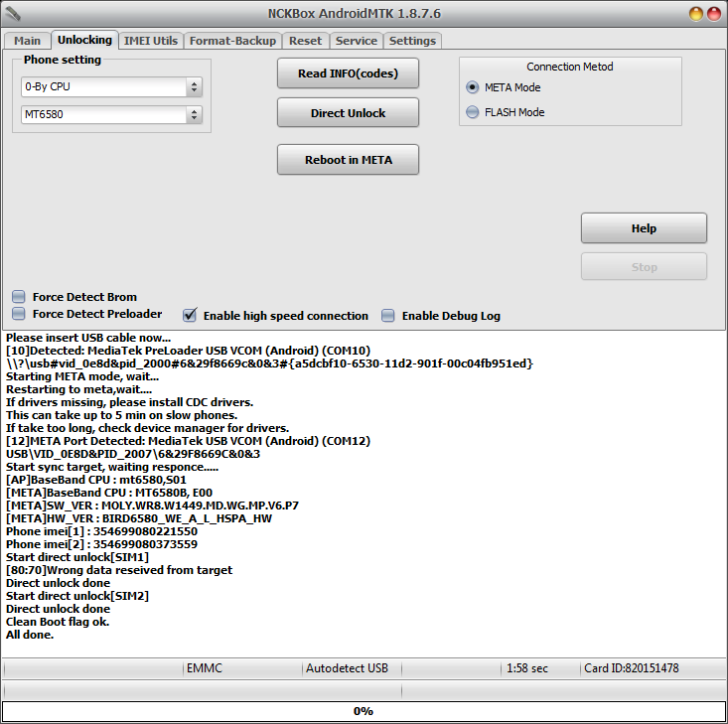Switch to the Main tab
728x724 pixels.
[x=27, y=41]
